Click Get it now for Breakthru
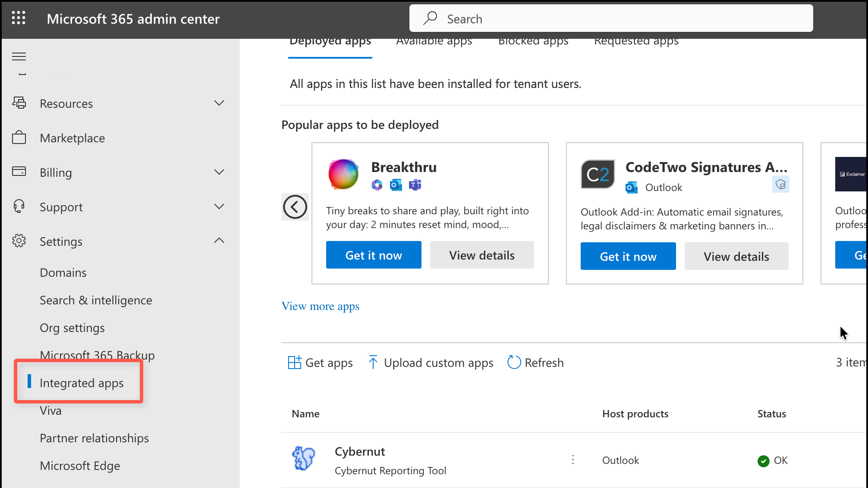 pos(374,255)
